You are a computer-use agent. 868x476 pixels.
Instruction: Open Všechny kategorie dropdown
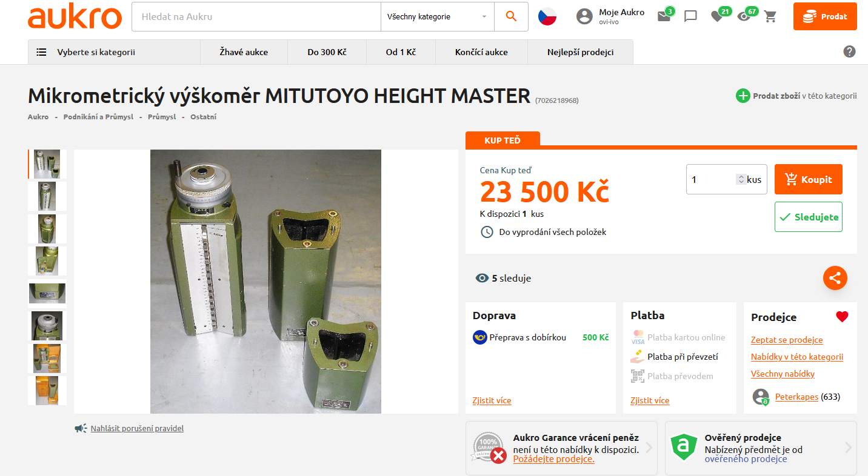pos(437,17)
